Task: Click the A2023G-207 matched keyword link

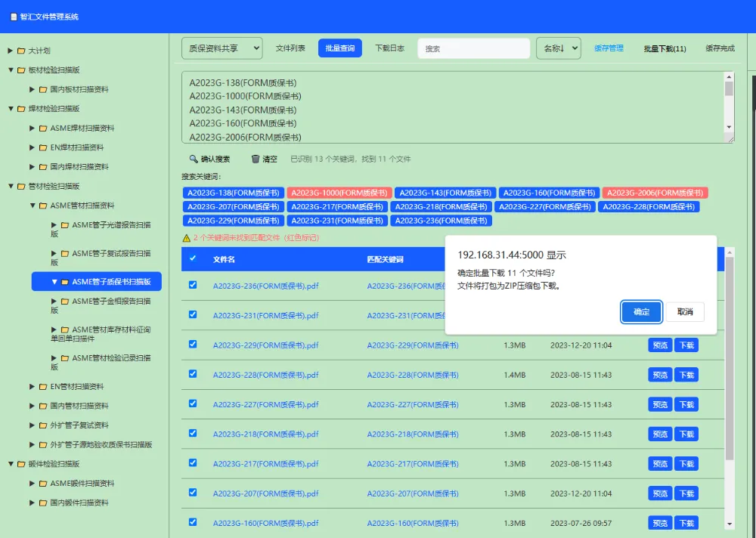Action: pos(413,493)
